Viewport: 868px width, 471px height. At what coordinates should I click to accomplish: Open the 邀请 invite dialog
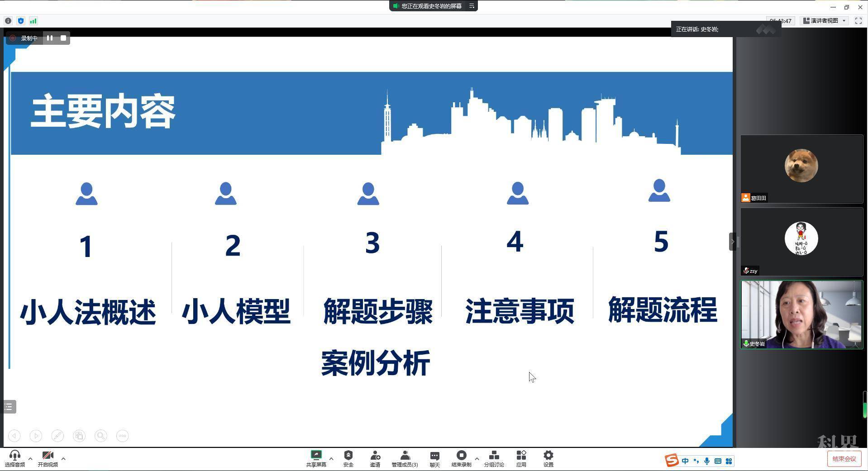pyautogui.click(x=375, y=458)
